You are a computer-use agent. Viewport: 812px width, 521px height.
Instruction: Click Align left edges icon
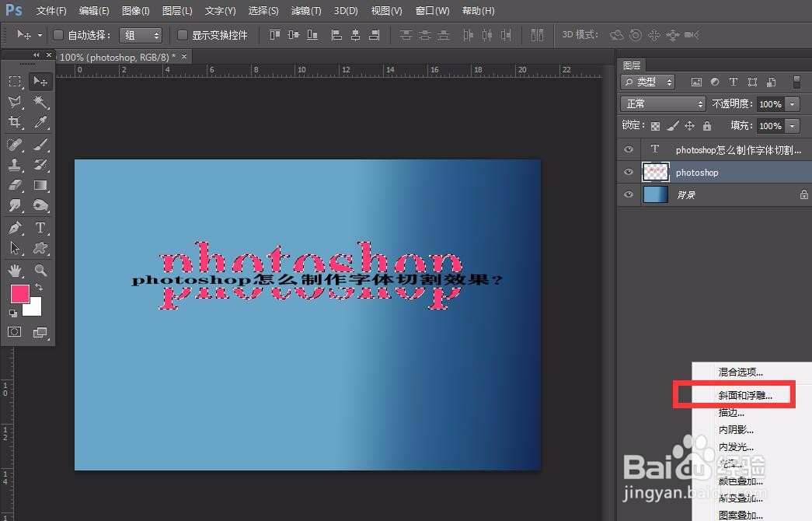click(x=336, y=35)
